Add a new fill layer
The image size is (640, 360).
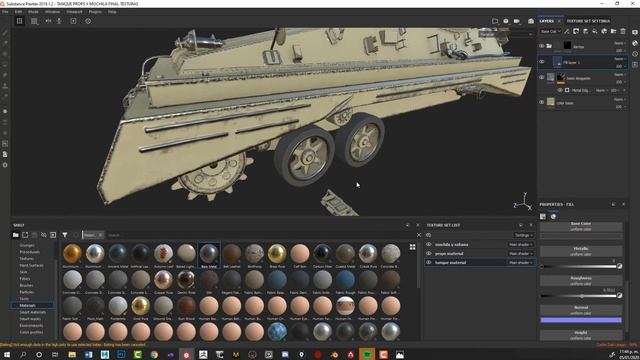[595, 31]
